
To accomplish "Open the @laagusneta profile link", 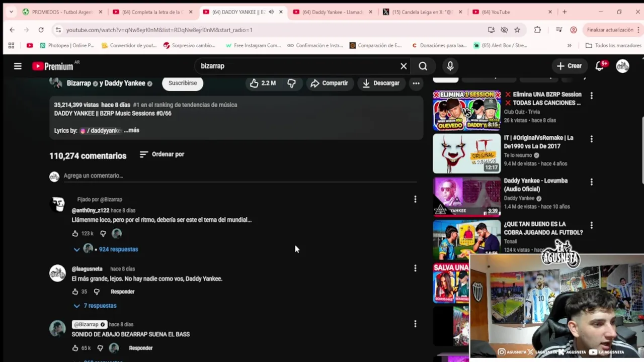I will 87,269.
